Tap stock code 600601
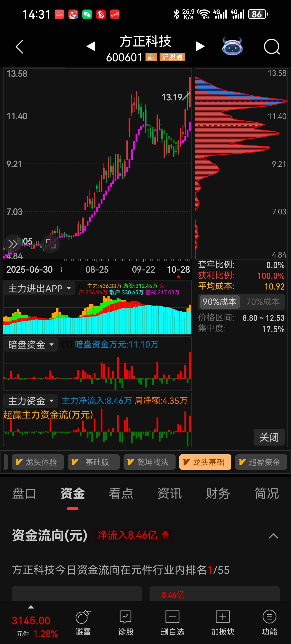Viewport: 291px width, 644px height. pos(124,57)
